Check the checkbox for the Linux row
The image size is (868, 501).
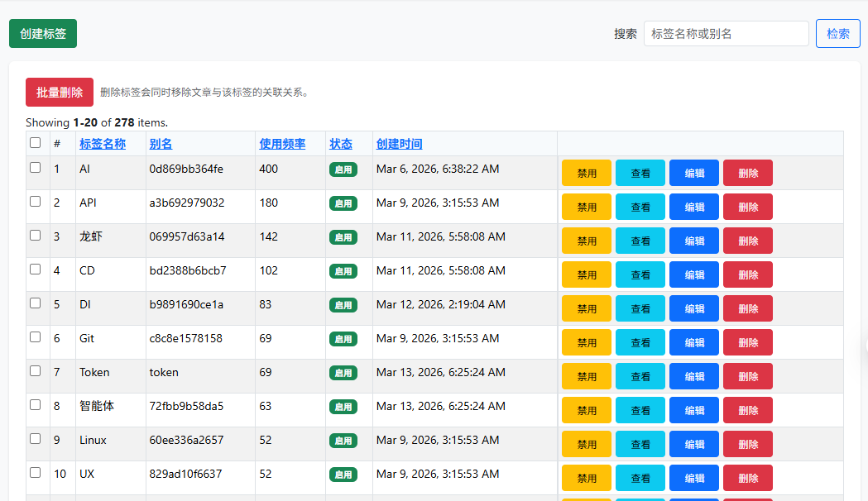[x=36, y=438]
